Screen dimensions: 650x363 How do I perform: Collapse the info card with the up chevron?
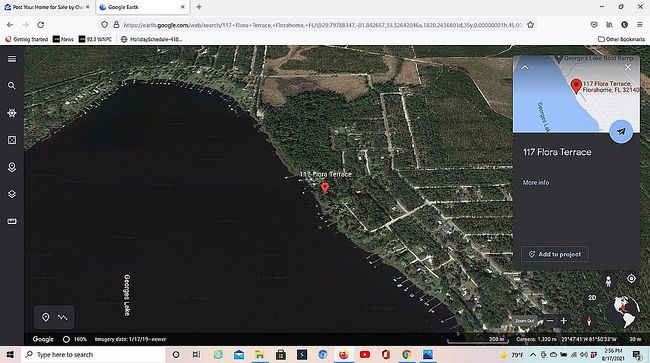[x=524, y=68]
